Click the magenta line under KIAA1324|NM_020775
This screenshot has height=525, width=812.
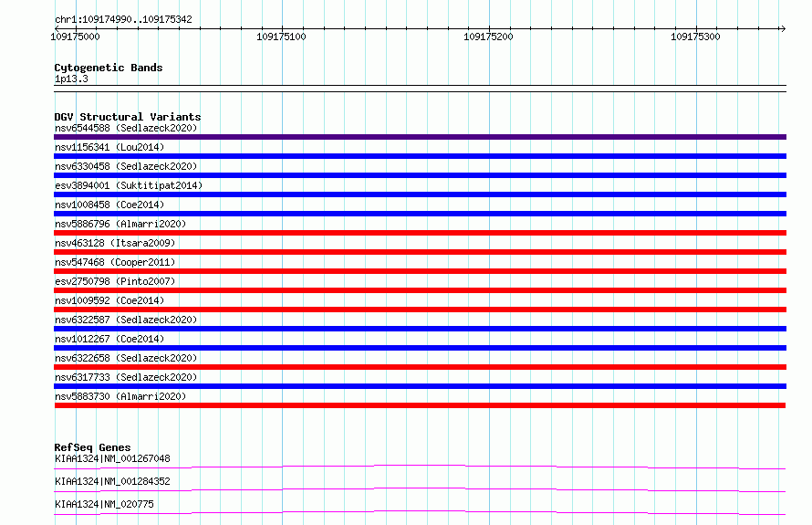point(420,512)
